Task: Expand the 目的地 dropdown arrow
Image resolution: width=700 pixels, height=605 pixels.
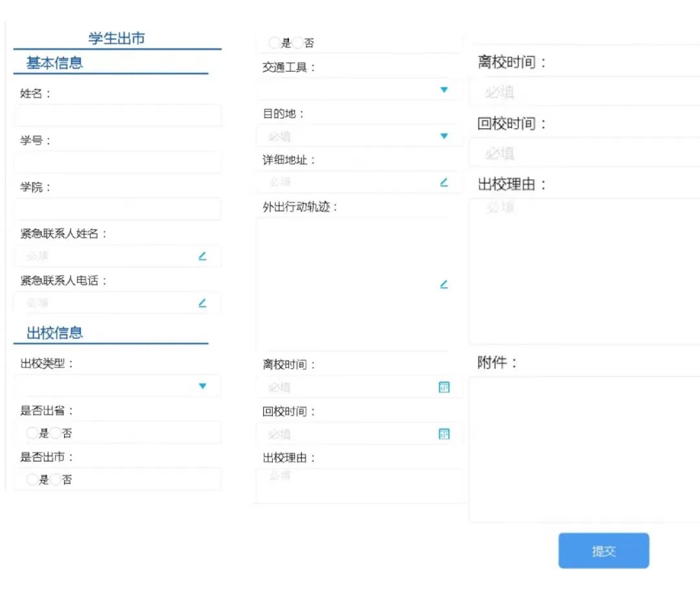Action: [x=444, y=136]
